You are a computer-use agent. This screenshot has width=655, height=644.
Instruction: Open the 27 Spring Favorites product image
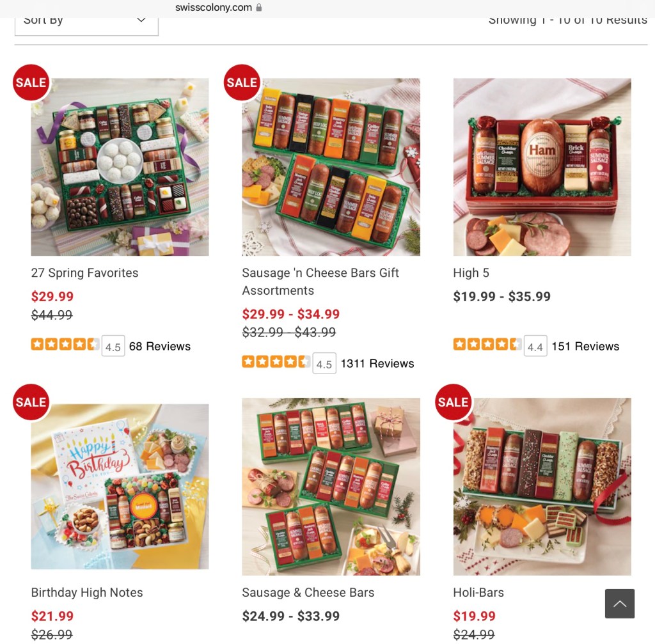click(x=120, y=167)
